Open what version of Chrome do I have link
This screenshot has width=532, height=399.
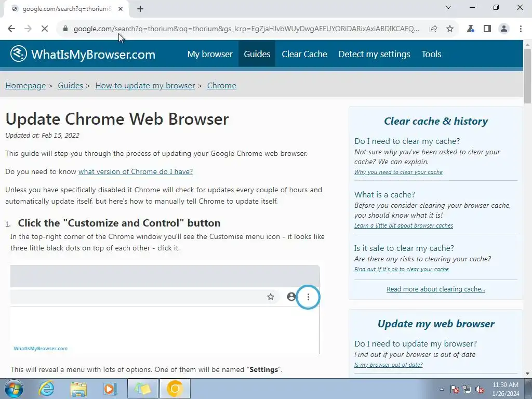[136, 171]
